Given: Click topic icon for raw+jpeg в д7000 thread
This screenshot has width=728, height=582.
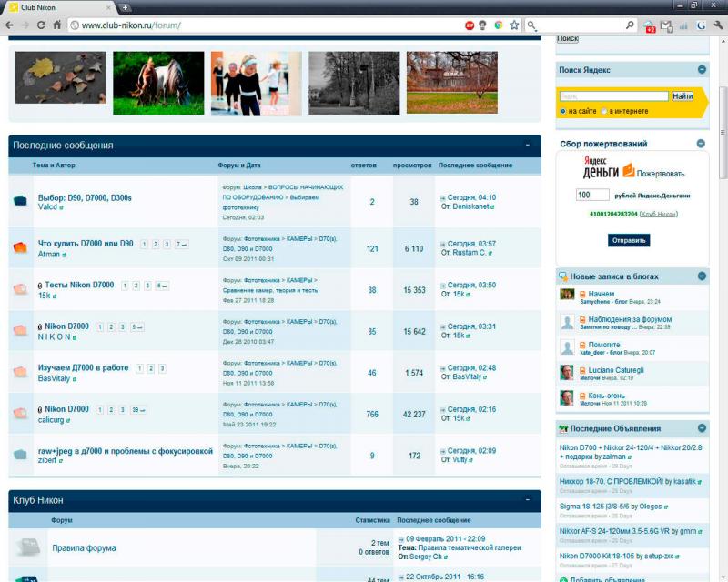Looking at the screenshot, I should (x=20, y=454).
